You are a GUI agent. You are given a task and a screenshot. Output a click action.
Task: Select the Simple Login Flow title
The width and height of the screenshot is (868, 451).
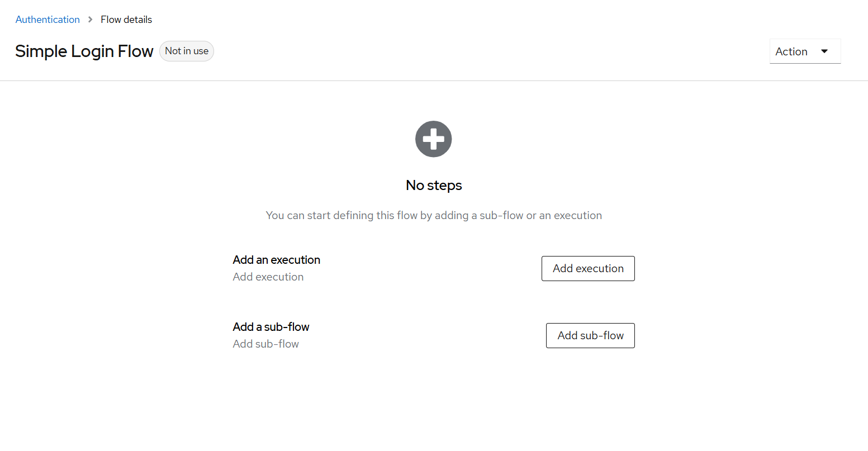tap(84, 51)
